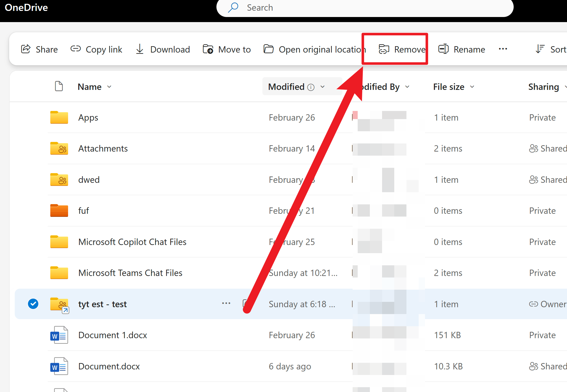The height and width of the screenshot is (392, 567).
Task: Click the Sort icon on the right
Action: point(540,49)
